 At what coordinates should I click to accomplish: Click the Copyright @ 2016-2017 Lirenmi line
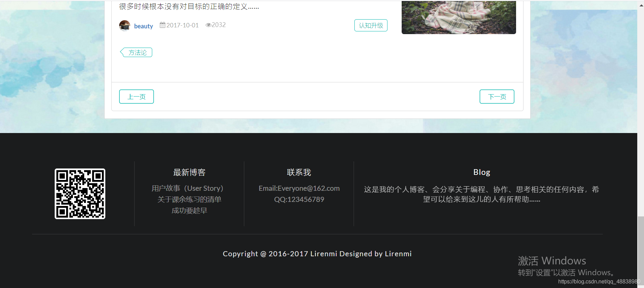point(317,254)
